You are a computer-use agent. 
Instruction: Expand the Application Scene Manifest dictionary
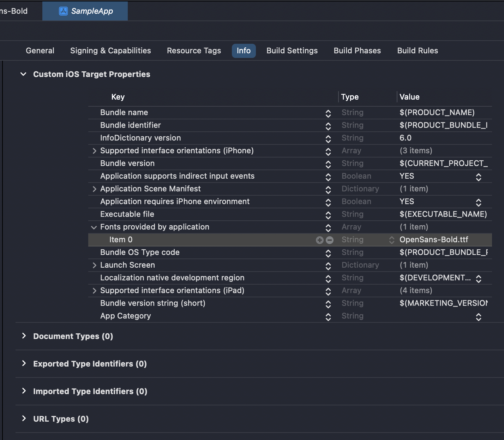coord(94,189)
